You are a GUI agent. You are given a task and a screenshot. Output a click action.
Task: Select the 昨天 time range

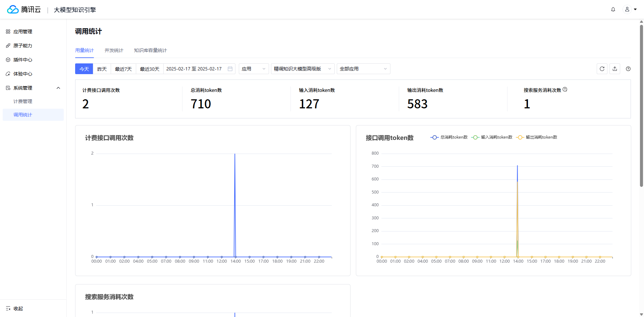pyautogui.click(x=102, y=69)
